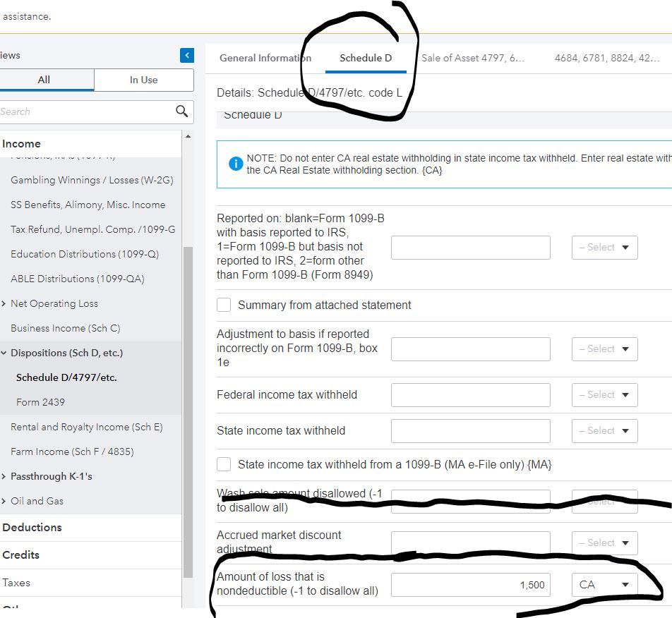Go to Business Income (Sch C)
672x618 pixels.
click(x=65, y=328)
